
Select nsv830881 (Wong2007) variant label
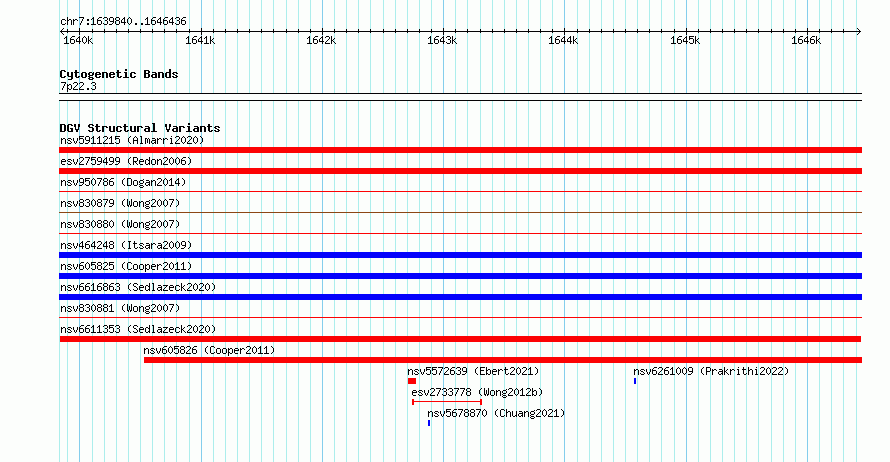[x=120, y=308]
